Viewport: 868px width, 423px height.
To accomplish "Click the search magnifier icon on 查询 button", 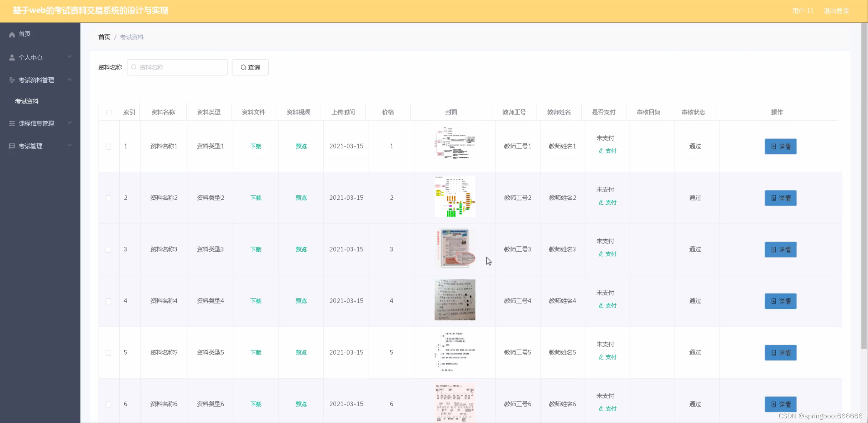I will click(243, 67).
